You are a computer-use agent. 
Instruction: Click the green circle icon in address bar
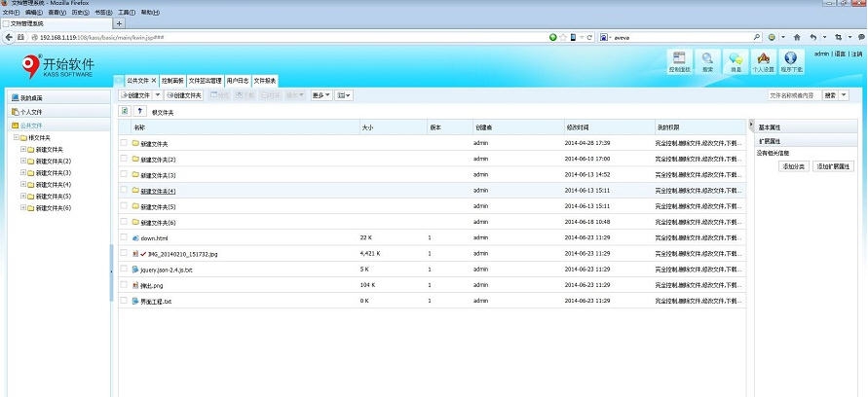coord(552,37)
